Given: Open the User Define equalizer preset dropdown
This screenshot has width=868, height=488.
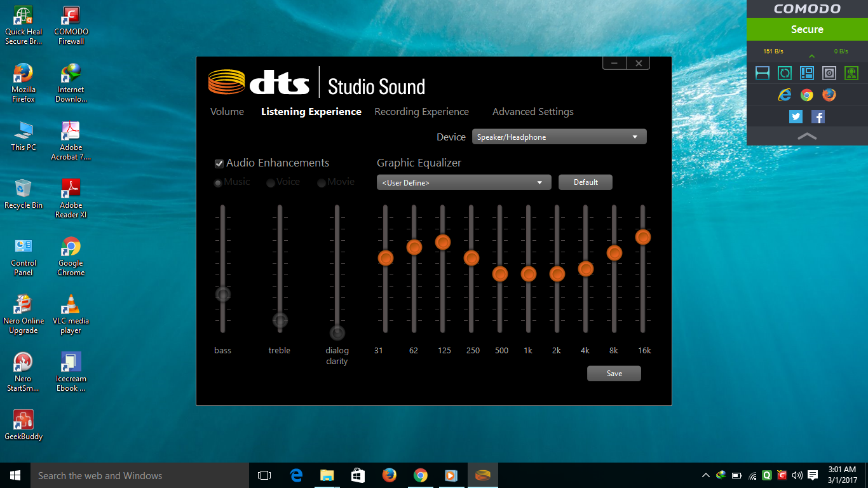Looking at the screenshot, I should [463, 182].
